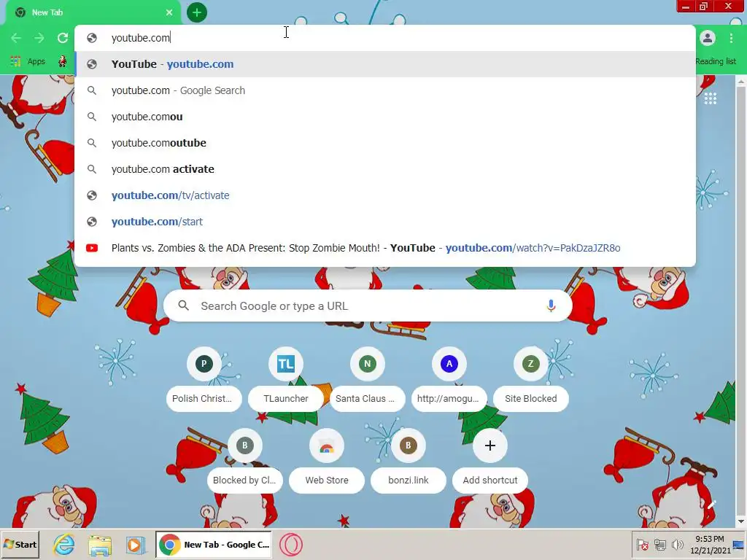The image size is (747, 560).
Task: Click the red YouTube icon in suggestions
Action: 92,248
